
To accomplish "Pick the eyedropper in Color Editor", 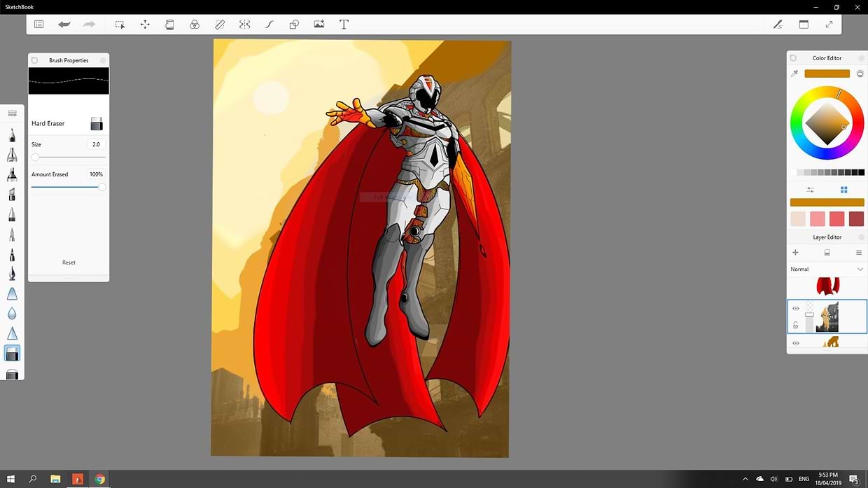I will tap(794, 74).
